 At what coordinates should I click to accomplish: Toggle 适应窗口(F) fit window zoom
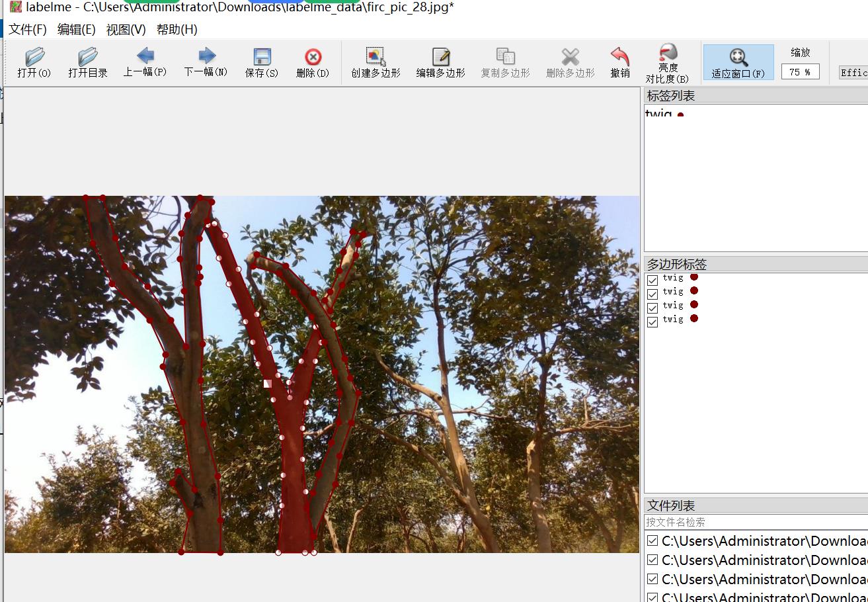(738, 62)
